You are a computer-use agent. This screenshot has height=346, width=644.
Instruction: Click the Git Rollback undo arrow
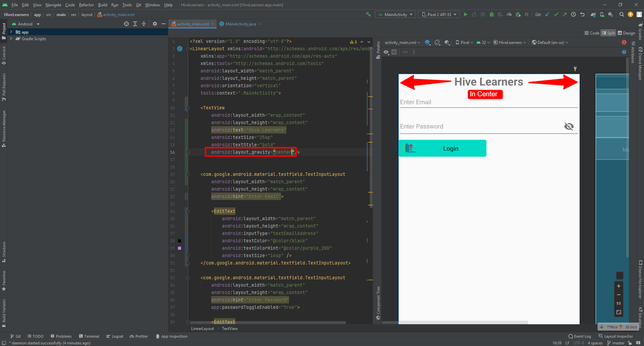582,15
